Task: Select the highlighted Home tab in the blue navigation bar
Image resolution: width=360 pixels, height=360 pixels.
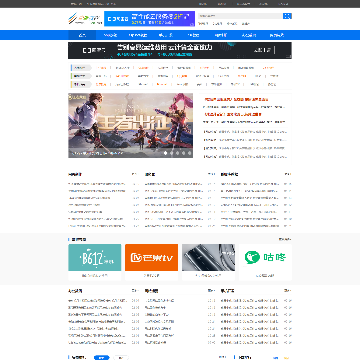Action: 82,35
